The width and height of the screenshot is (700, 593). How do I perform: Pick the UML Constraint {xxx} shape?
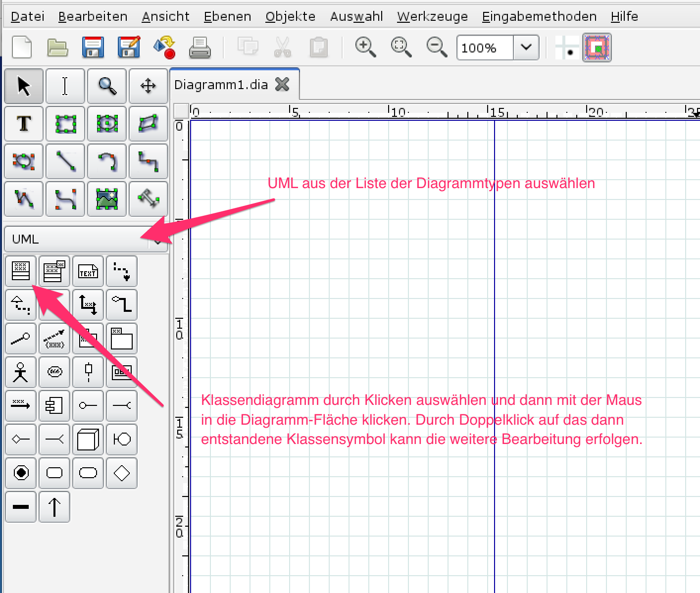[54, 338]
